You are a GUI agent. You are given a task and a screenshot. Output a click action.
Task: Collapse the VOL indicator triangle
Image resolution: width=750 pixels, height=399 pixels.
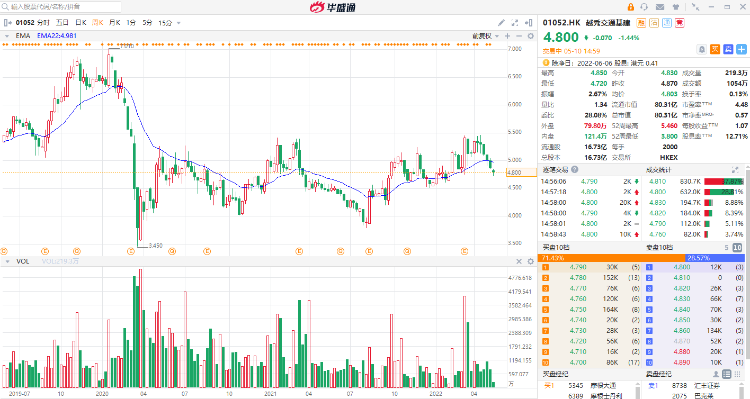7,261
